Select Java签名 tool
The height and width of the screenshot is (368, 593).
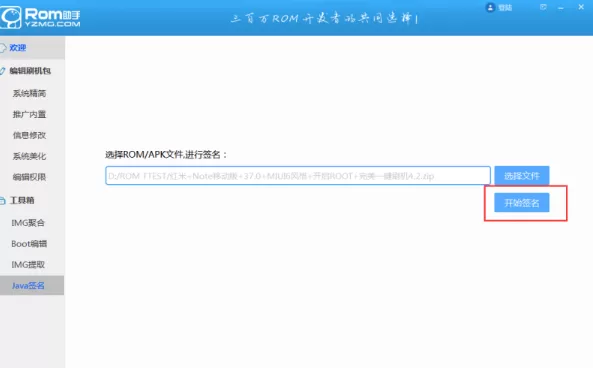click(32, 285)
